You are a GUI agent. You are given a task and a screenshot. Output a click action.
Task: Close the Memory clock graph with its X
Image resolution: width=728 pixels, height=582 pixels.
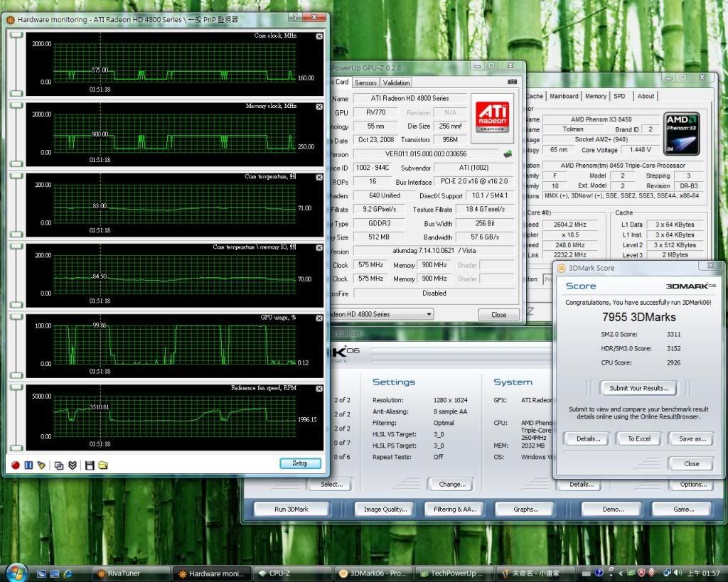319,107
